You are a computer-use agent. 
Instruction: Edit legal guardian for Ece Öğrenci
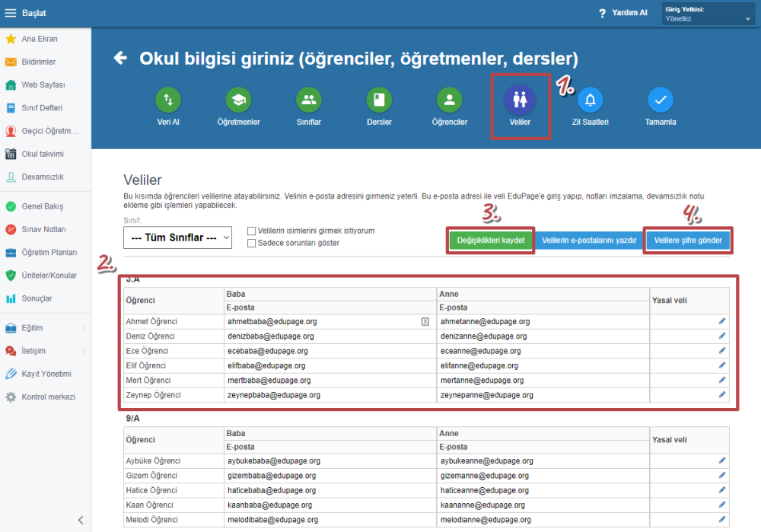[722, 350]
